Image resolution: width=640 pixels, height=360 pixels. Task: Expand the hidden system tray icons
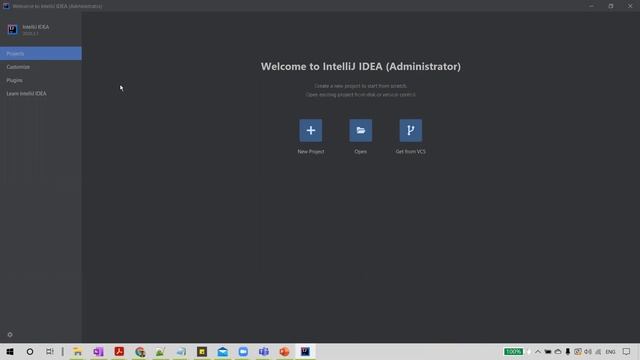(538, 351)
